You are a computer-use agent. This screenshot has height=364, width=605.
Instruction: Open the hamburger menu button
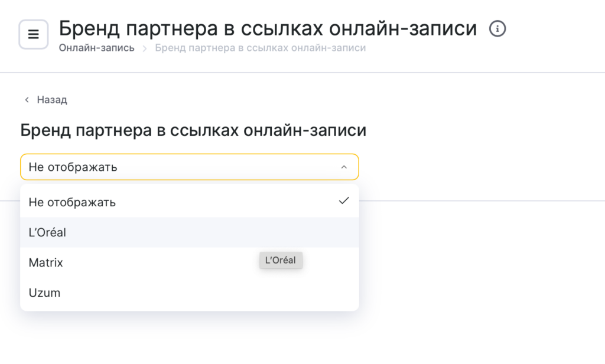34,34
